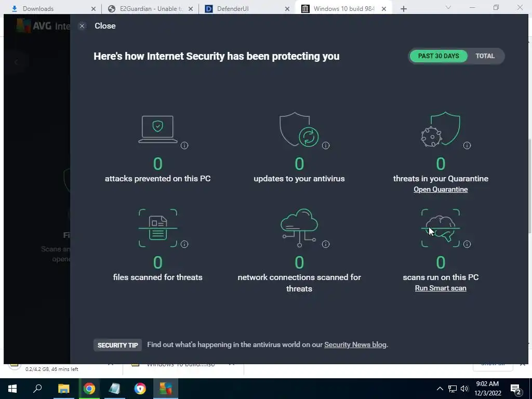Viewport: 532px width, 399px height.
Task: Open the notepad-like app in the taskbar
Action: click(x=115, y=389)
